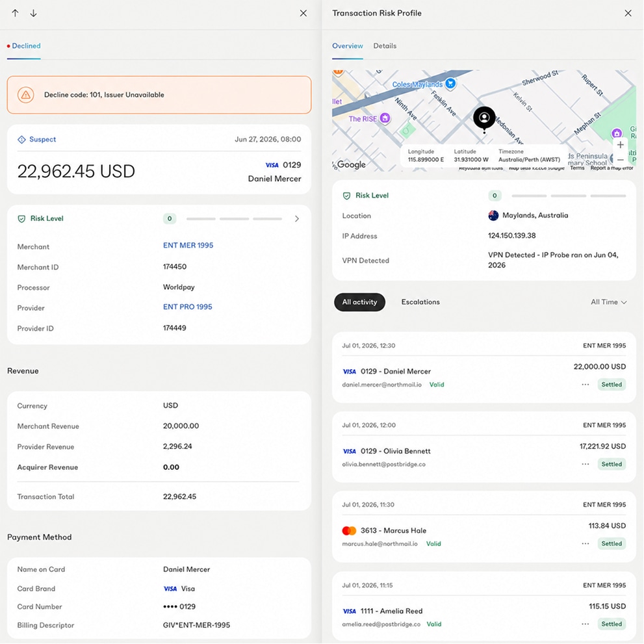
Task: Open the ENT MER 1995 merchant link
Action: point(188,246)
